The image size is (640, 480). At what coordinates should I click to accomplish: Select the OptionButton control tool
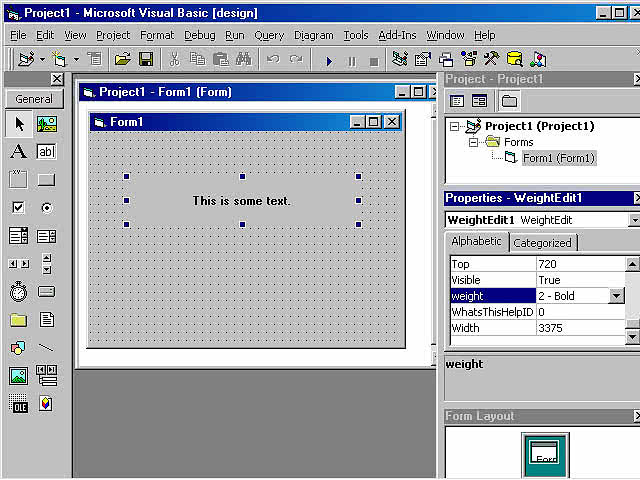click(x=47, y=208)
